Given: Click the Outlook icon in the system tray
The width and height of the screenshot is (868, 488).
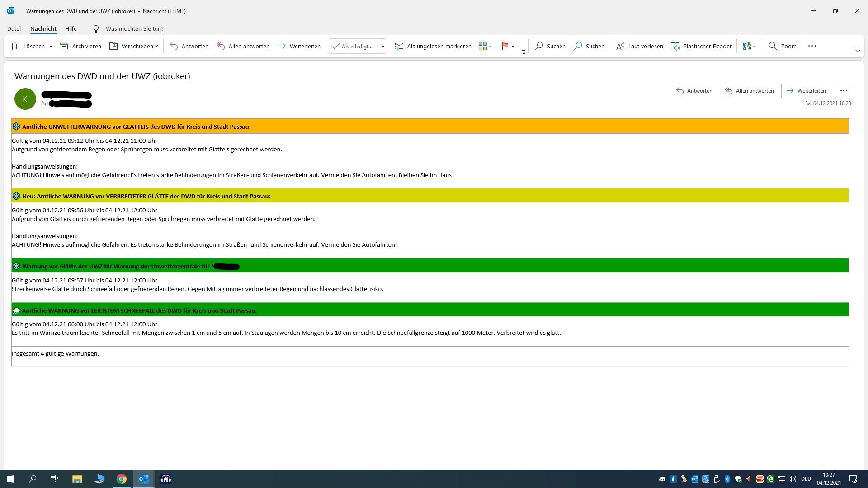Looking at the screenshot, I should [x=695, y=479].
